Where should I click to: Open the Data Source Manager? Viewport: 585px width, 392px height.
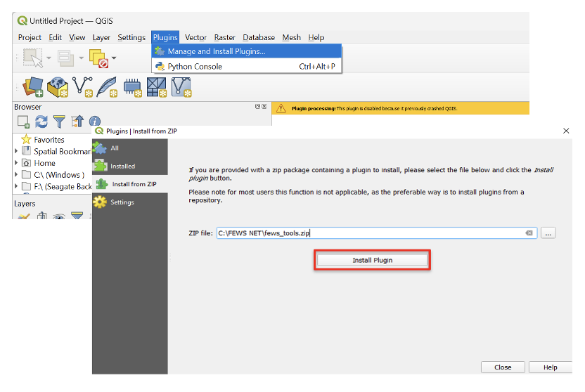pyautogui.click(x=32, y=87)
